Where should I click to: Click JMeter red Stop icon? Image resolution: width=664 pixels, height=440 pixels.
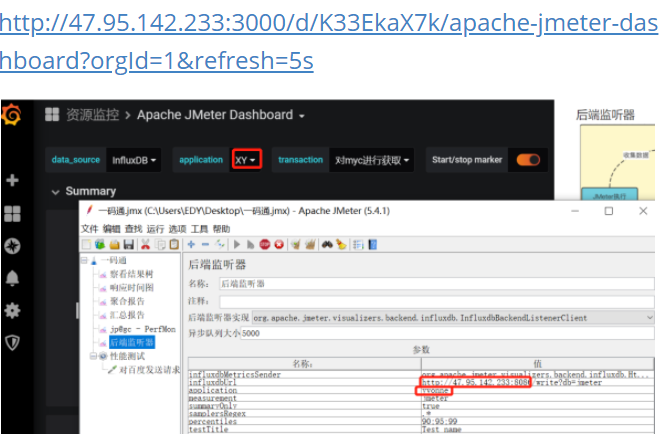click(x=265, y=244)
